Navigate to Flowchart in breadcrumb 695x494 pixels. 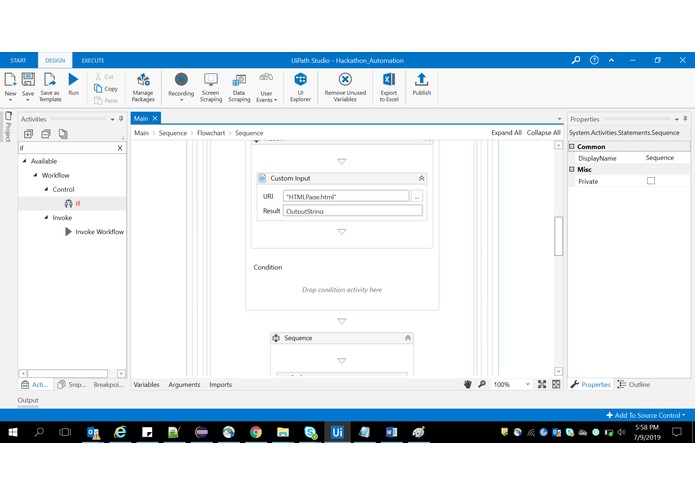click(x=211, y=133)
